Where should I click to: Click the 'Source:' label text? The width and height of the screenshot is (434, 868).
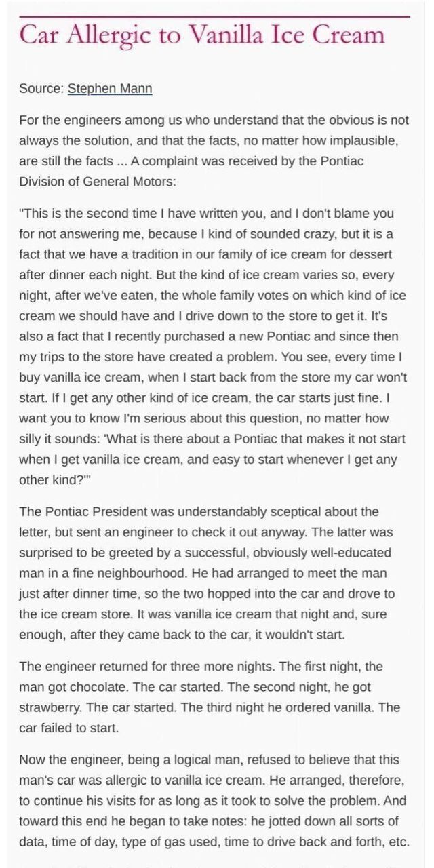42,88
